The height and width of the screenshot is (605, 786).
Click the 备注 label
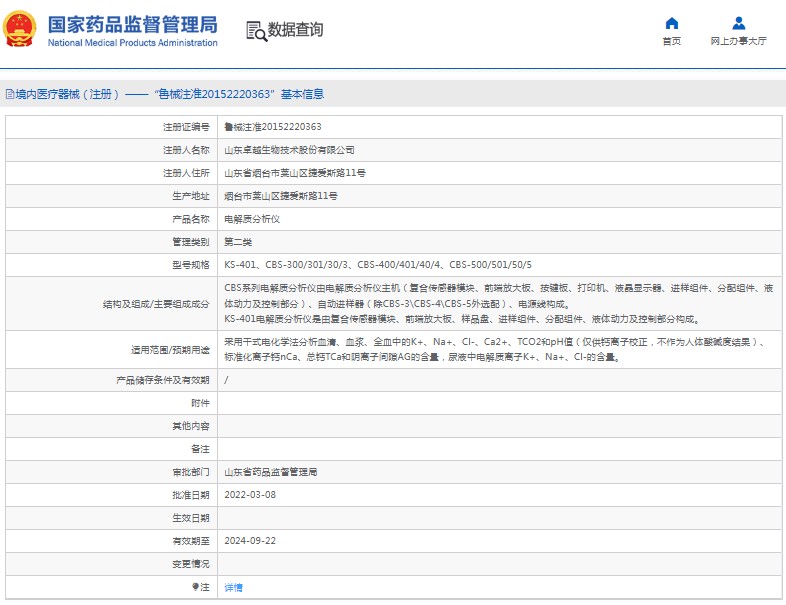201,449
